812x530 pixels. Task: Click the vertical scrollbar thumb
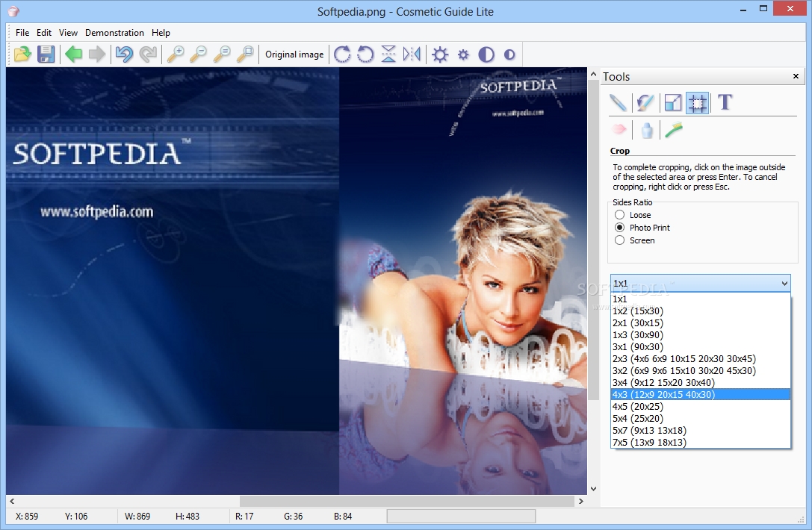[593, 240]
